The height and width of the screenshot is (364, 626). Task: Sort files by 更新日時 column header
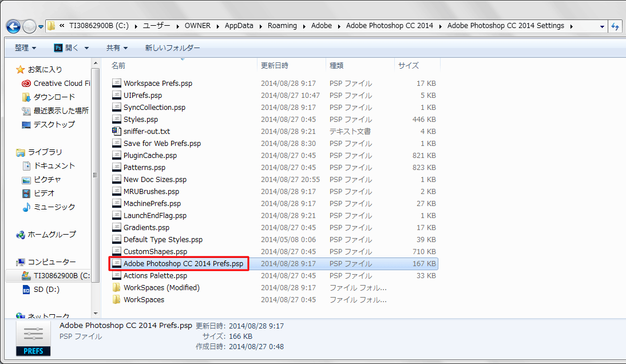tap(275, 65)
